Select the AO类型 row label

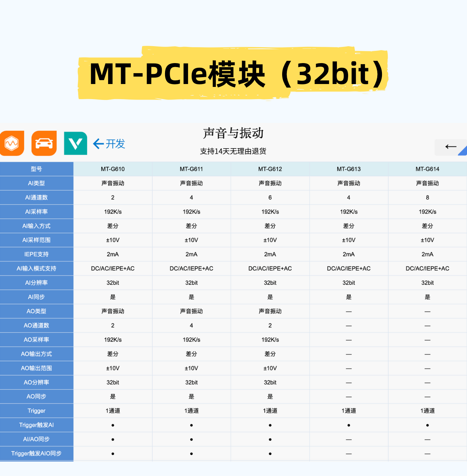click(36, 311)
